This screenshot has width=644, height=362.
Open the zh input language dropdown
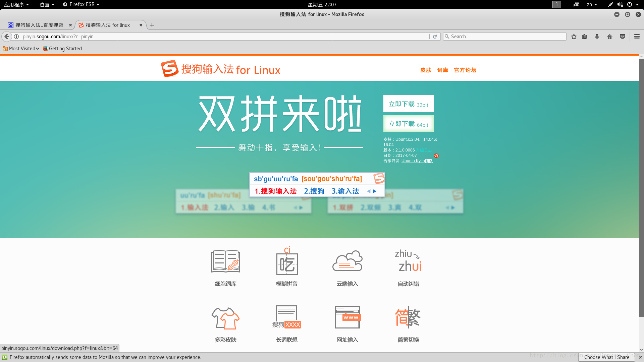pos(592,4)
